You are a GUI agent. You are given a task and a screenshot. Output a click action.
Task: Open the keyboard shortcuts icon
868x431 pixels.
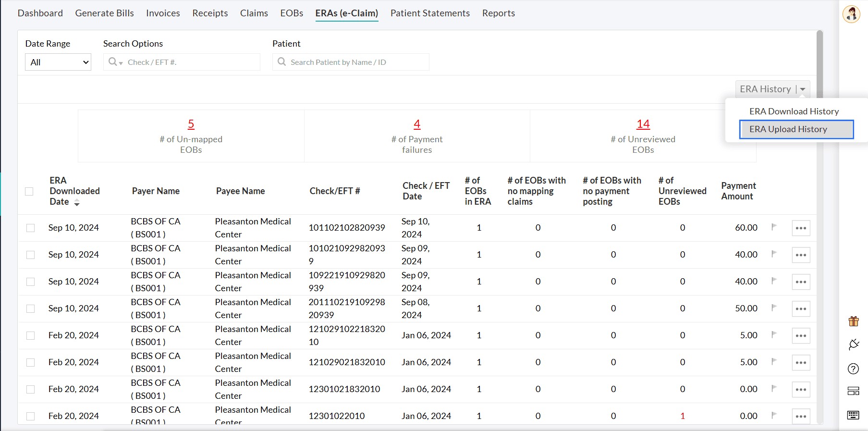pos(853,415)
